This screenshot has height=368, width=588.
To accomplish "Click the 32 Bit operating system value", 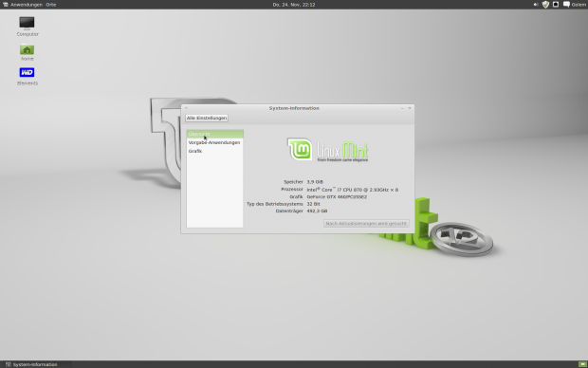I will click(x=313, y=204).
